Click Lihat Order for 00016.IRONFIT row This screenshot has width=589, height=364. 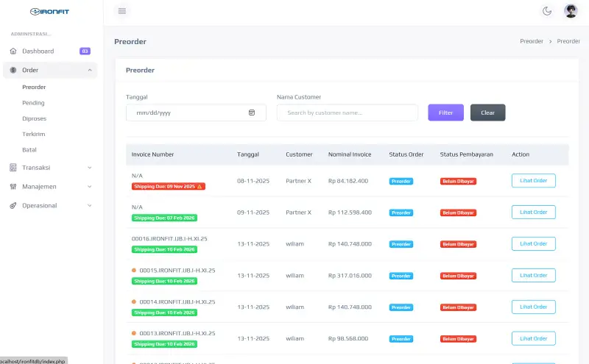533,243
